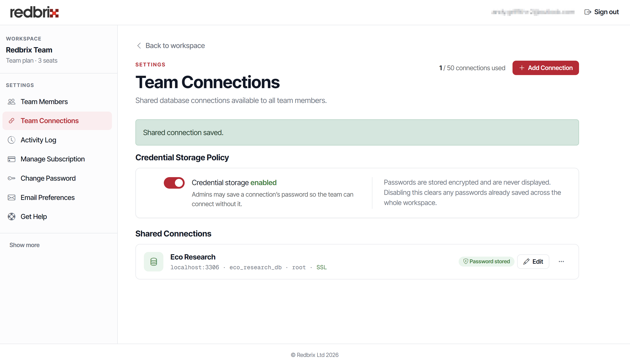Click the Activity Log clock icon
This screenshot has width=630, height=364.
pos(12,140)
